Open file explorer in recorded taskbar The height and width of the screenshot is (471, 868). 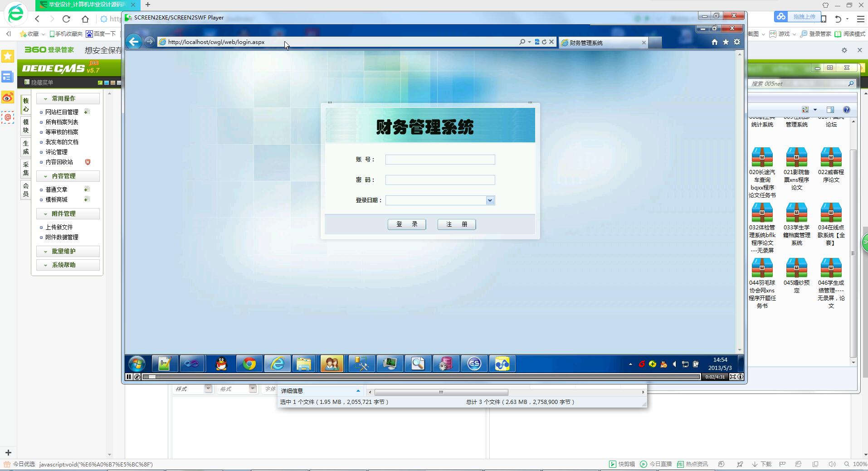pyautogui.click(x=304, y=364)
